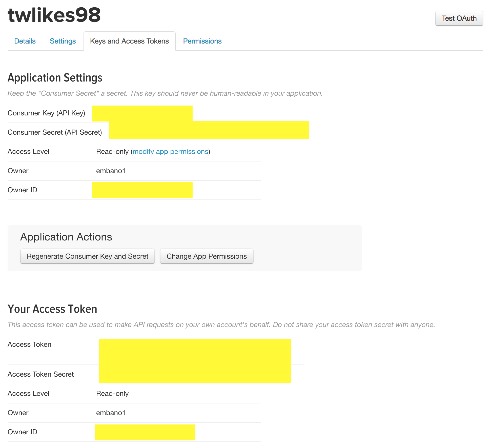Click redacted Owner ID under Application Settings
494x448 pixels.
[x=142, y=190]
